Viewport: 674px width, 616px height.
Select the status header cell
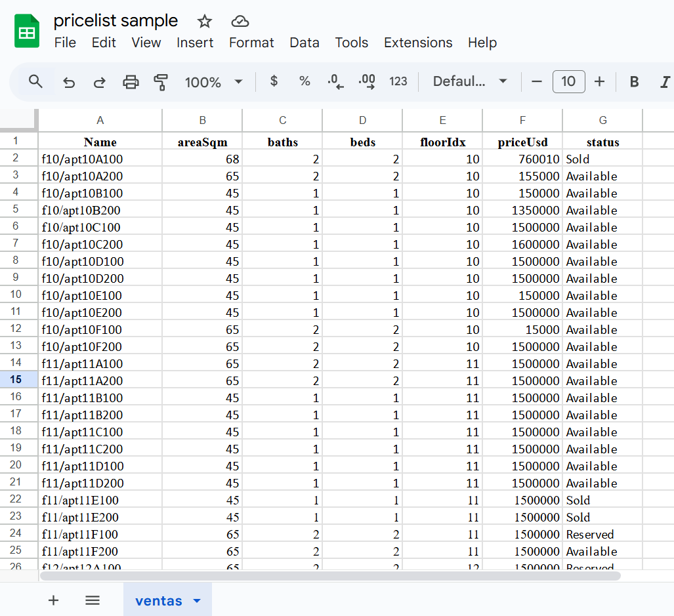click(x=602, y=142)
